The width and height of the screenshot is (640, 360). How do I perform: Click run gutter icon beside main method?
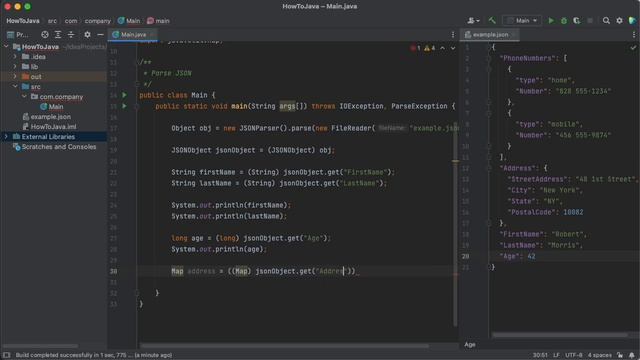[x=124, y=106]
